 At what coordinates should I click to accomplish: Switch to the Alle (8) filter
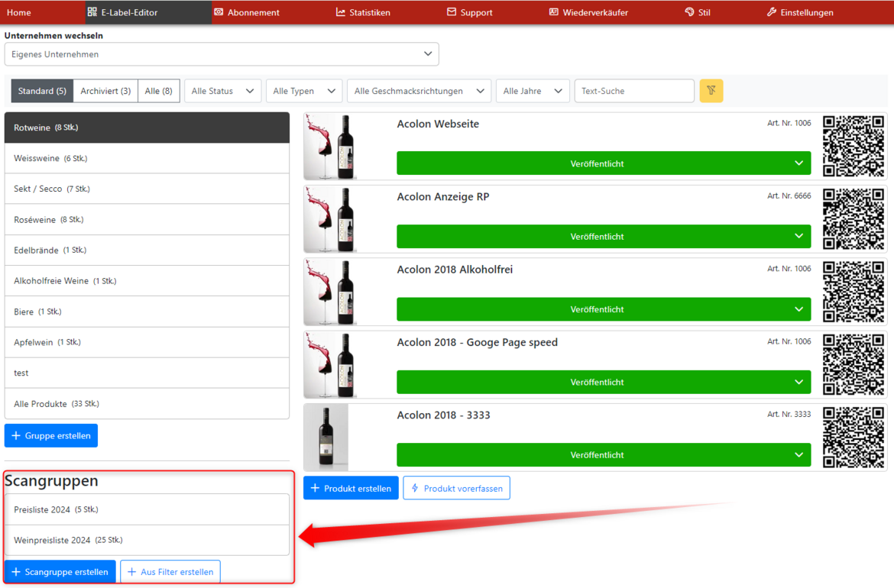coord(158,91)
